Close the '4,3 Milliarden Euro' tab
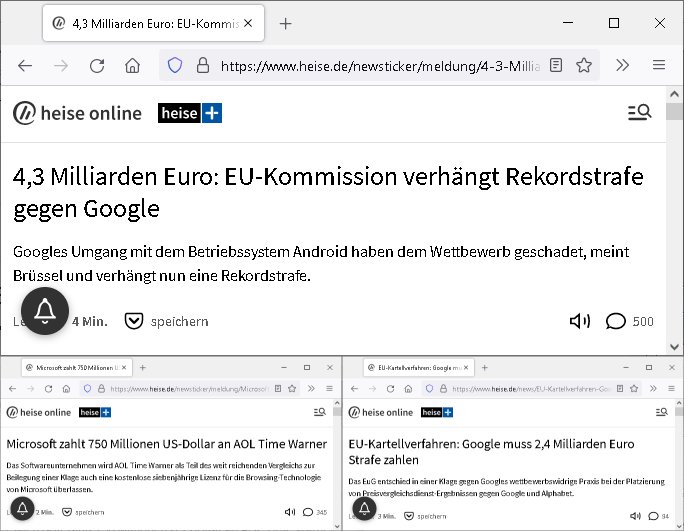684x531 pixels. click(x=248, y=23)
